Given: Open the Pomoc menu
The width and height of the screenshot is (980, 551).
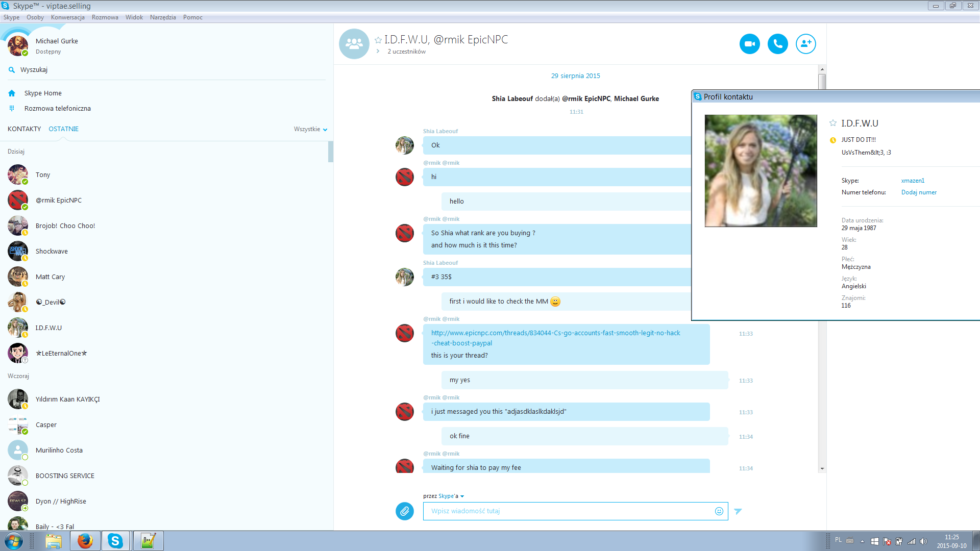Looking at the screenshot, I should 193,17.
